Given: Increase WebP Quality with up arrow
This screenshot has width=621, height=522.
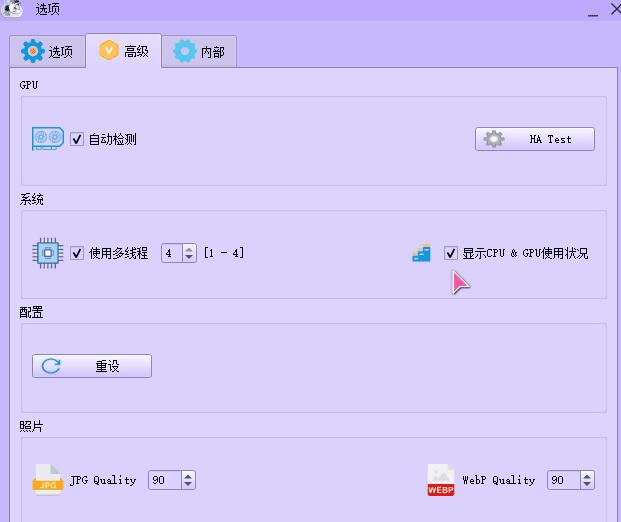Looking at the screenshot, I should (588, 476).
